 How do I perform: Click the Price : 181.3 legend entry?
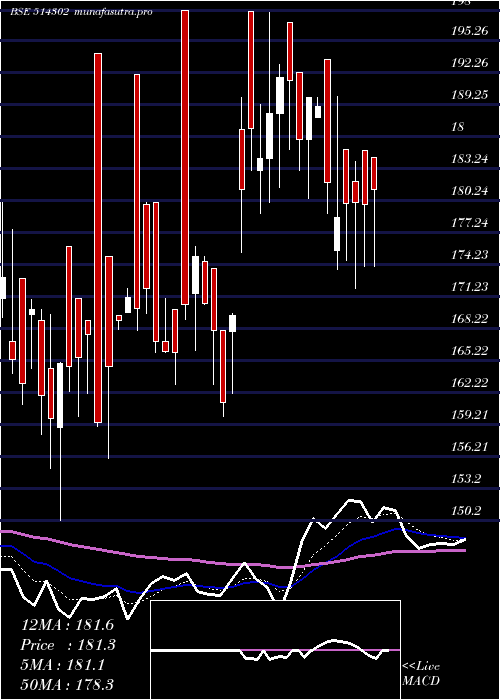coord(68,645)
